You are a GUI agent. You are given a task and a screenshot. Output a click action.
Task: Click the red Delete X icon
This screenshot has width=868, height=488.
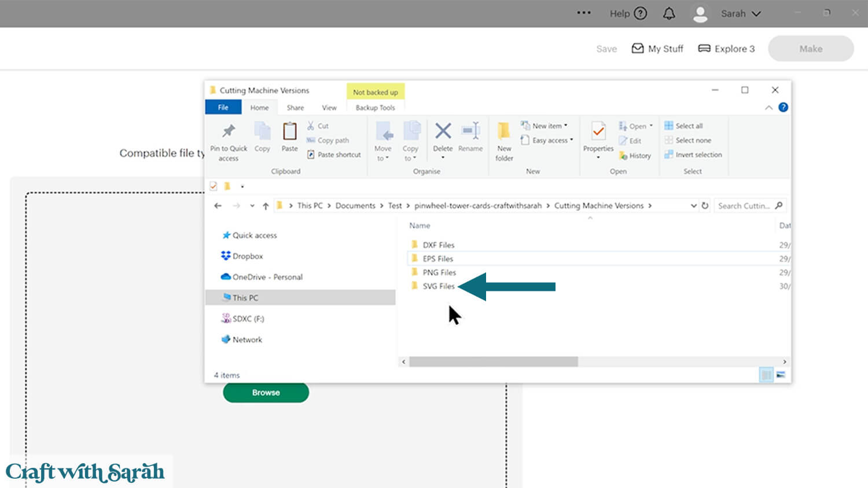coord(443,131)
